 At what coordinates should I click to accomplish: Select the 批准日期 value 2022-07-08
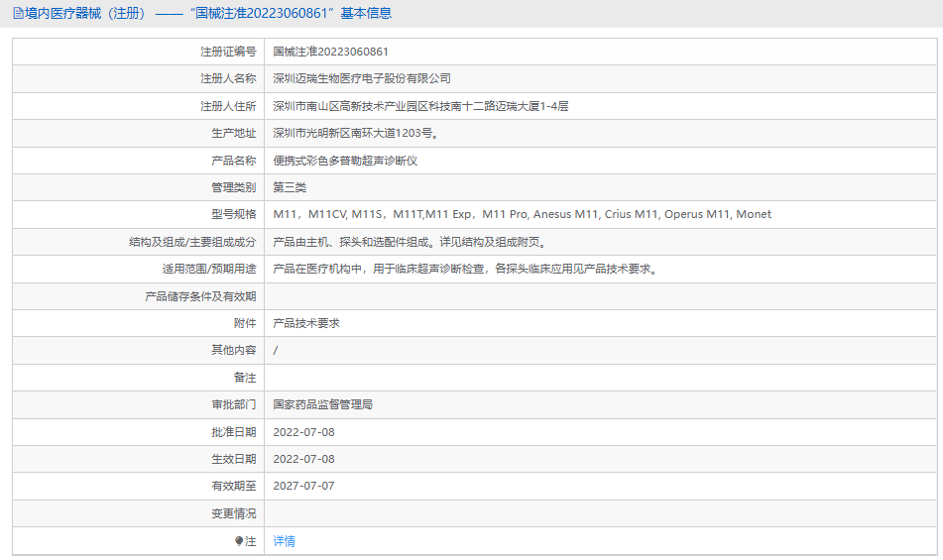303,432
